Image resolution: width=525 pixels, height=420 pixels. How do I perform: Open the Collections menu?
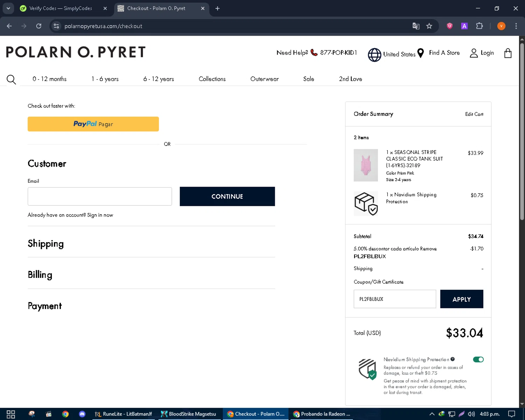pyautogui.click(x=212, y=79)
